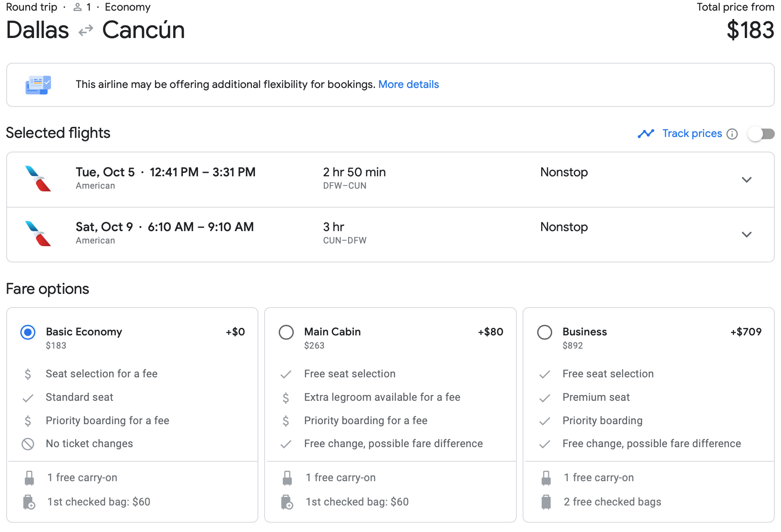The image size is (781, 532).
Task: Click the 2 free checked bags text
Action: (x=613, y=502)
